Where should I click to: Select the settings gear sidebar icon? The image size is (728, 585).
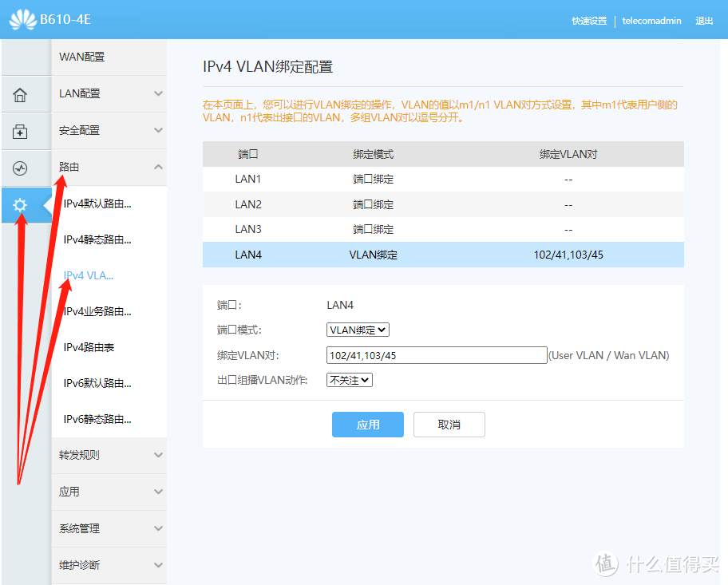point(19,205)
